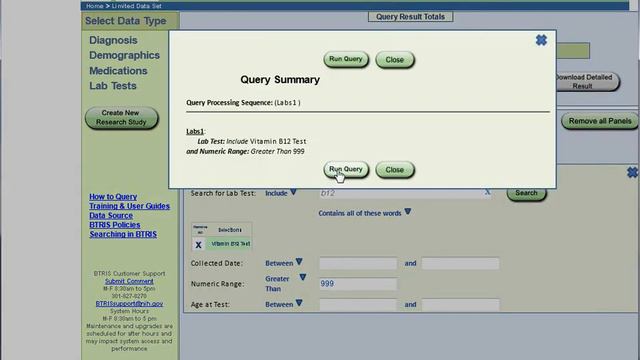Close the Labs panel with X icon
This screenshot has height=360, width=640.
632,173
